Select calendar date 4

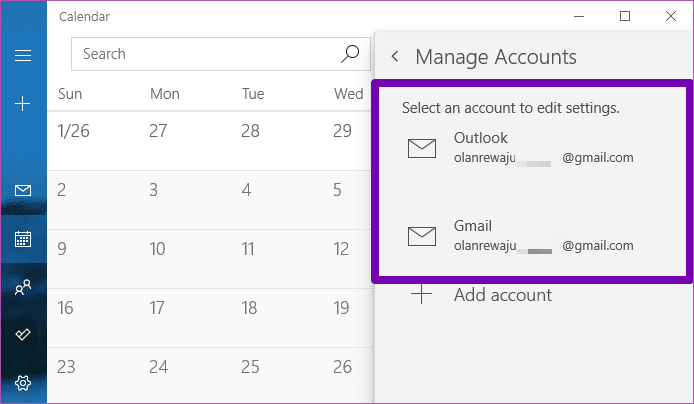(x=246, y=190)
